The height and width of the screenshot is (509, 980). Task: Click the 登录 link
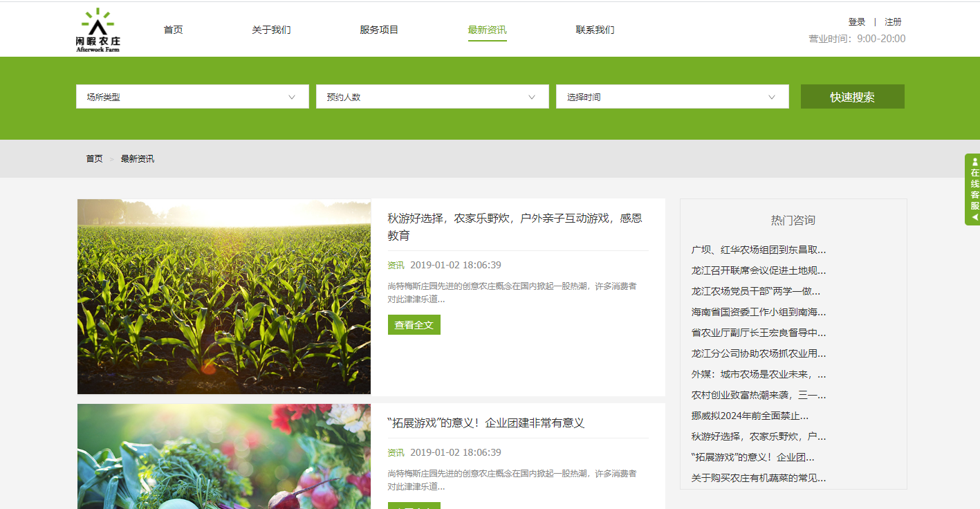coord(857,22)
